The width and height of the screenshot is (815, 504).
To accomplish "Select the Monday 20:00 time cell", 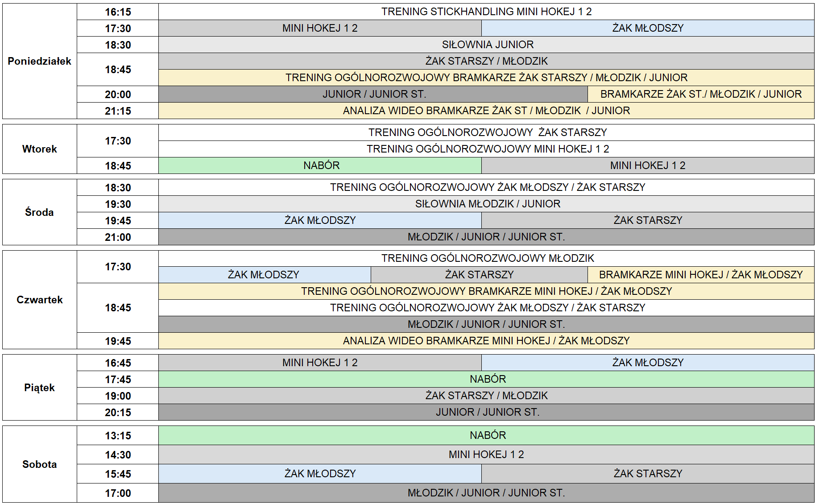I will tap(118, 95).
